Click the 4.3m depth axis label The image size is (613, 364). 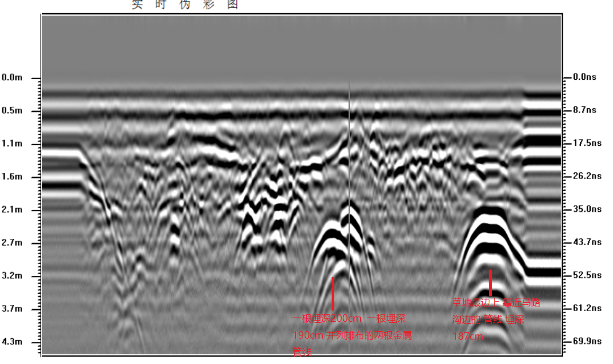click(12, 342)
